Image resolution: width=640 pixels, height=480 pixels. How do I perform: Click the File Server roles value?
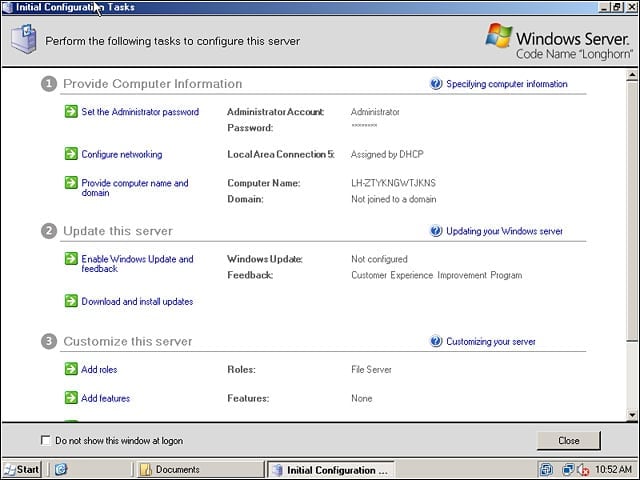(x=371, y=369)
